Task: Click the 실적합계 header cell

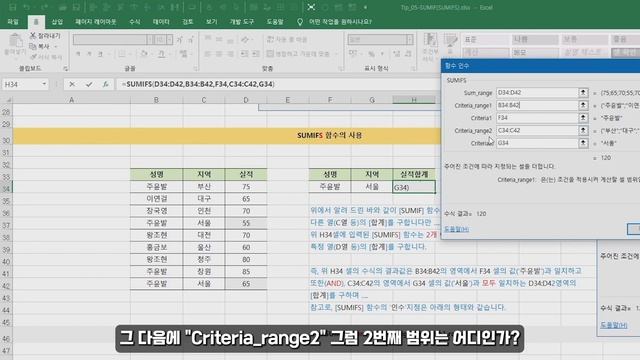Action: [x=414, y=174]
